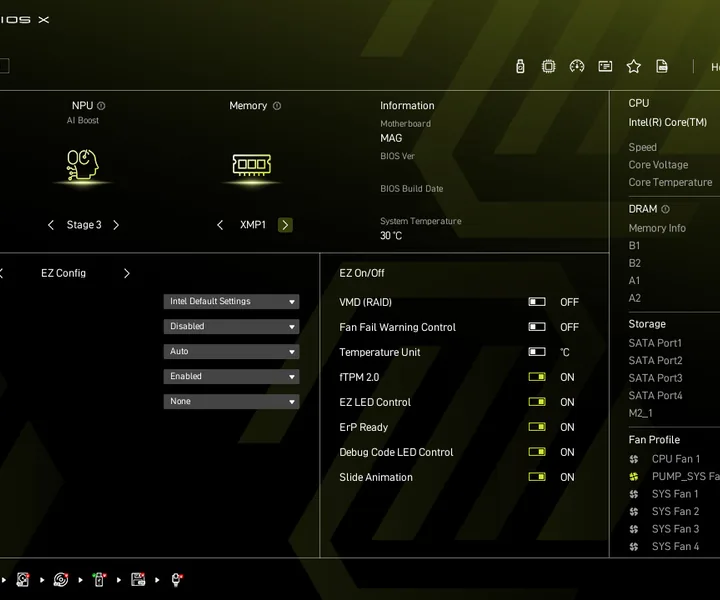Image resolution: width=720 pixels, height=600 pixels.
Task: Click the NPU AI Boost head icon
Action: click(83, 164)
